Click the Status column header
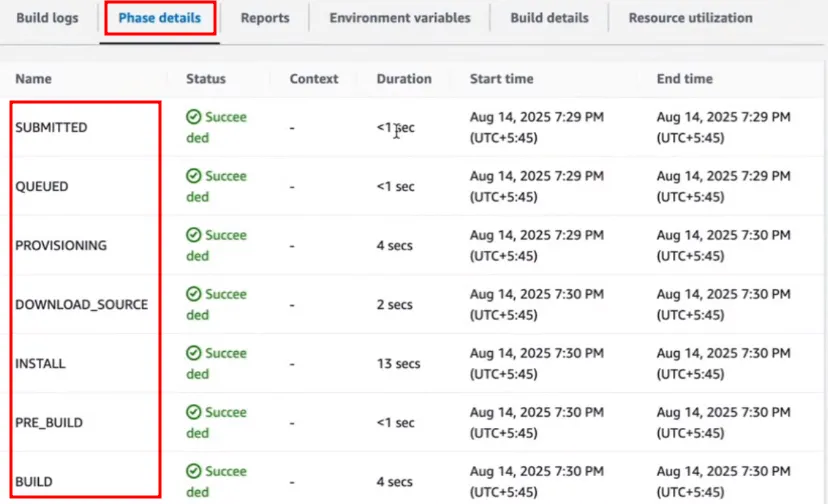 point(205,79)
